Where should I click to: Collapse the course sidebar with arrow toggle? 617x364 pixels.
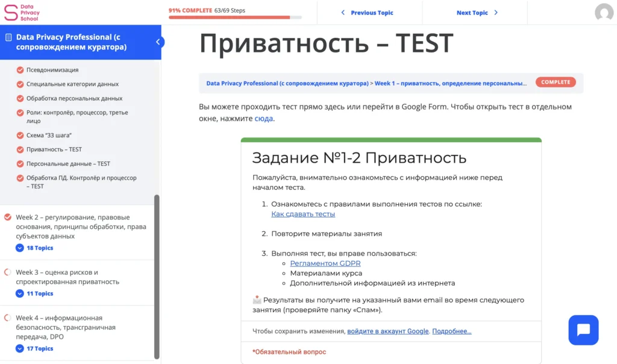(158, 42)
